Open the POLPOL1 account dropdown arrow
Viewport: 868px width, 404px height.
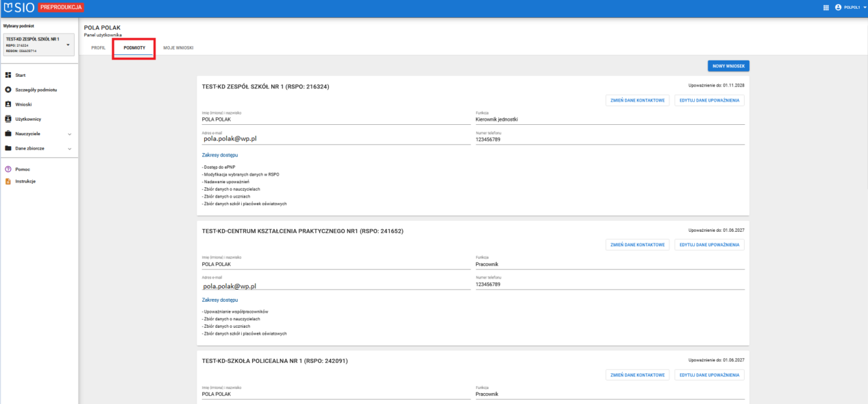865,8
